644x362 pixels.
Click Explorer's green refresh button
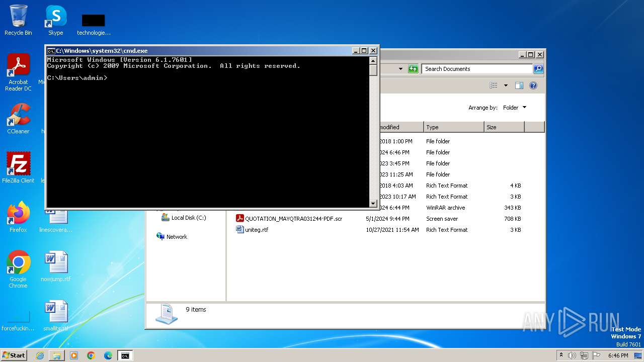point(413,69)
